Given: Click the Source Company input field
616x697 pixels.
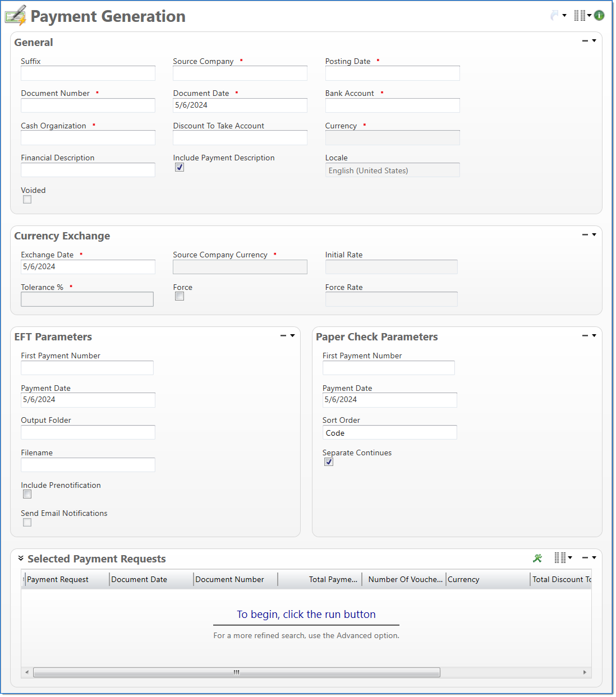Looking at the screenshot, I should click(x=240, y=73).
